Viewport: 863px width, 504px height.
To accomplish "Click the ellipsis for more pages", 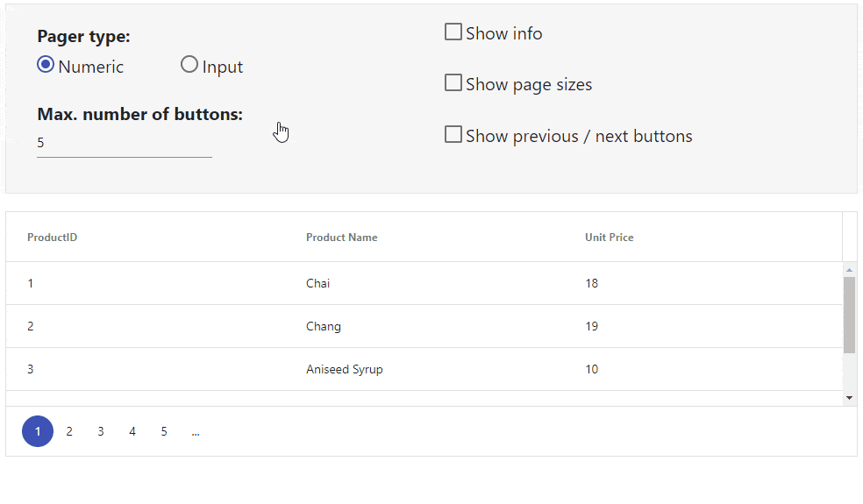I will [x=196, y=431].
